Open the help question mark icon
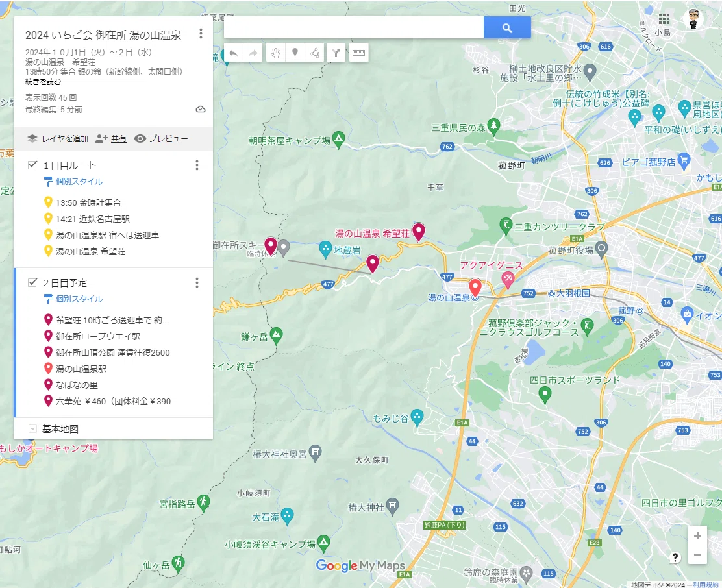This screenshot has height=588, width=722. point(675,557)
